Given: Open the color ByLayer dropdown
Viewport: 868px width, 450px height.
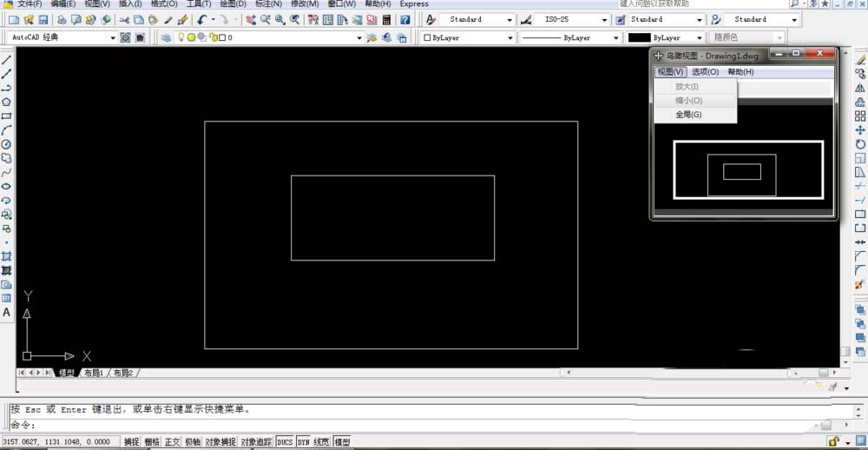Looking at the screenshot, I should (510, 37).
